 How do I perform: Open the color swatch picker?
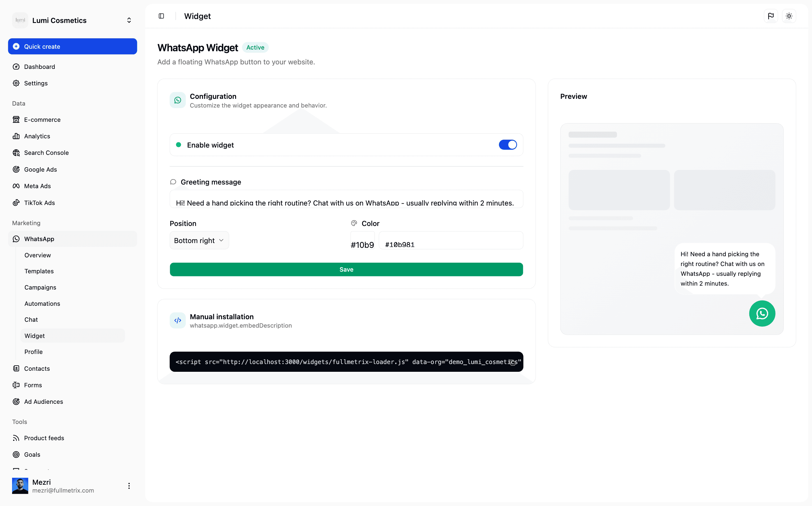click(362, 240)
